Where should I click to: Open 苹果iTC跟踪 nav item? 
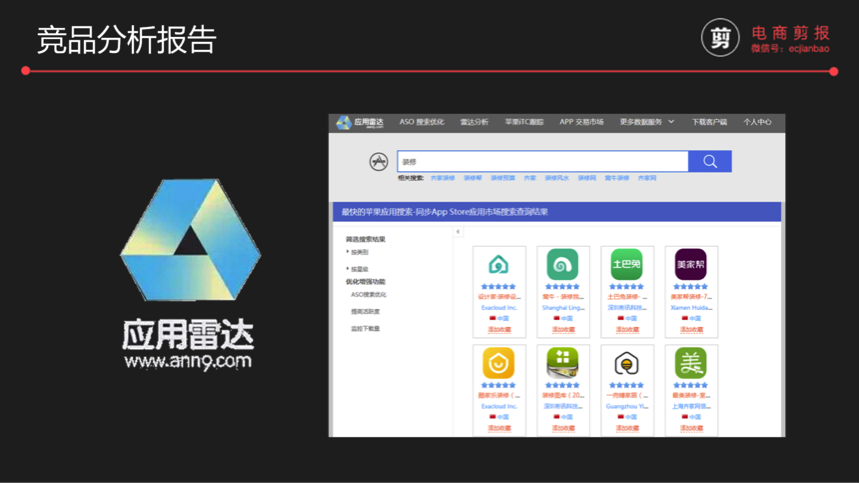point(524,122)
